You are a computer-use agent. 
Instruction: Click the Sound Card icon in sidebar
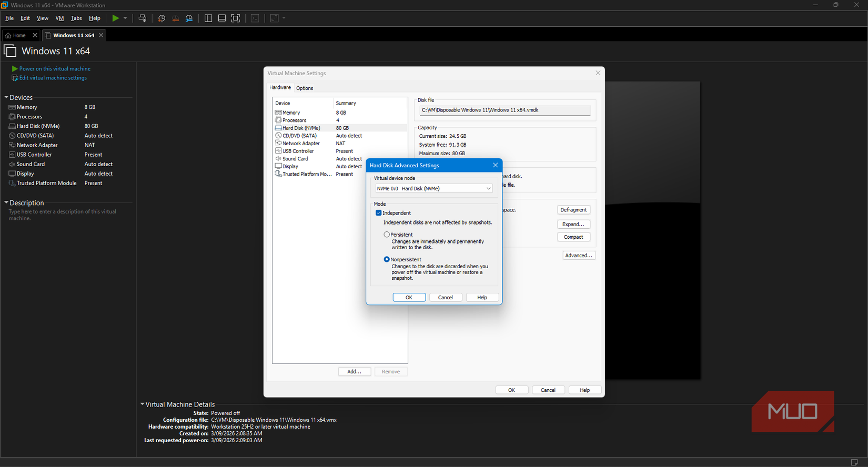pos(12,164)
